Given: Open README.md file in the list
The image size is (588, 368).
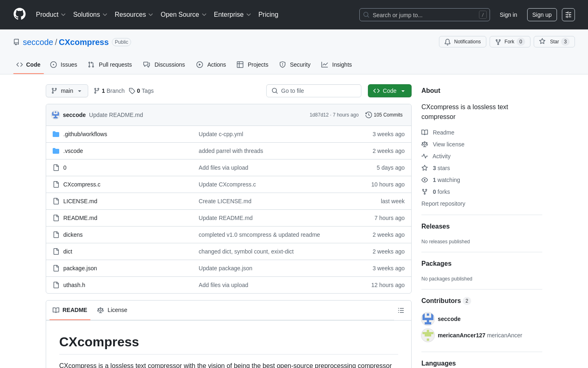Looking at the screenshot, I should click(x=80, y=218).
